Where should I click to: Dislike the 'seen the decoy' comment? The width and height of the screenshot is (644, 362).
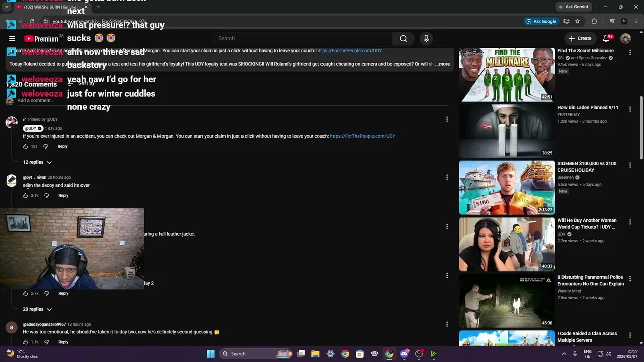point(46,195)
